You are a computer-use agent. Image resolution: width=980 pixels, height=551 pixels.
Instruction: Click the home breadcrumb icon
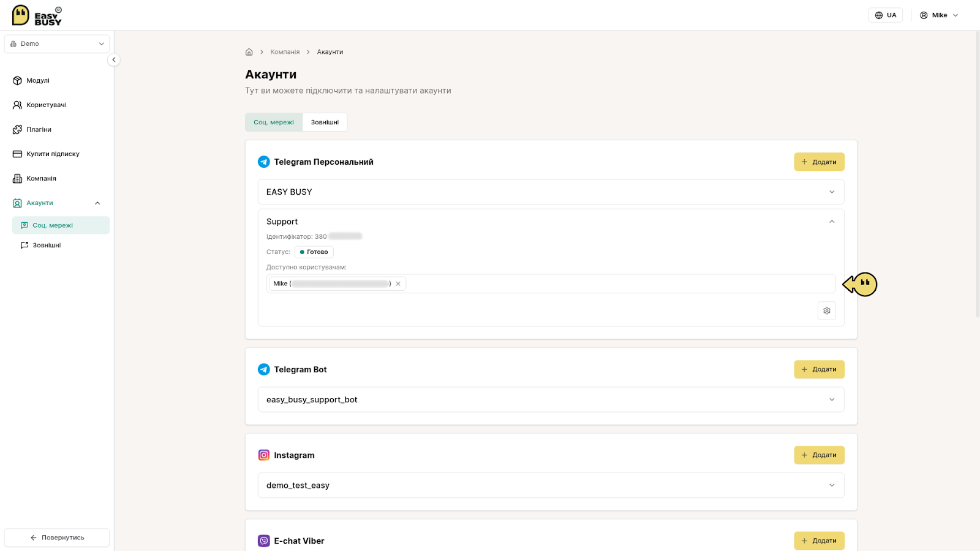tap(249, 52)
